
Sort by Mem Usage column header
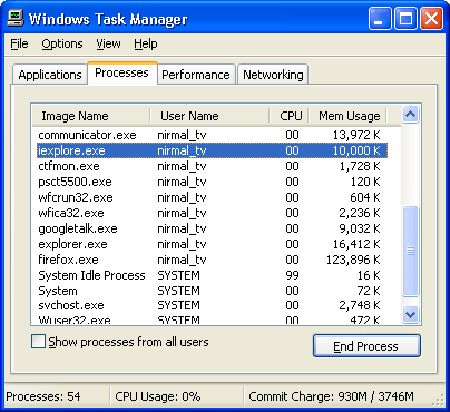347,116
